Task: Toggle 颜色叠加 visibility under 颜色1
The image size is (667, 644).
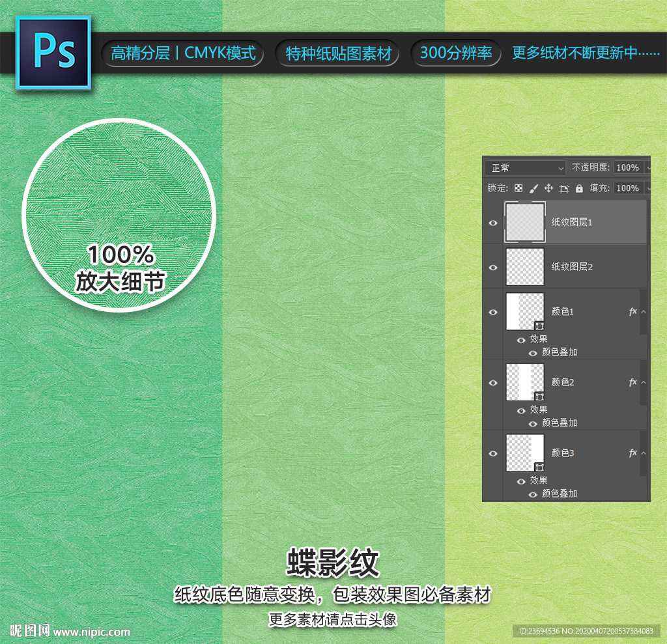Action: point(533,353)
